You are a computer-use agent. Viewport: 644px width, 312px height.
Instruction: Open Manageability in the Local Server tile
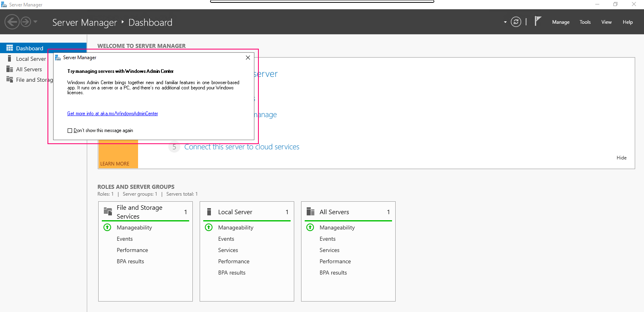pos(236,227)
